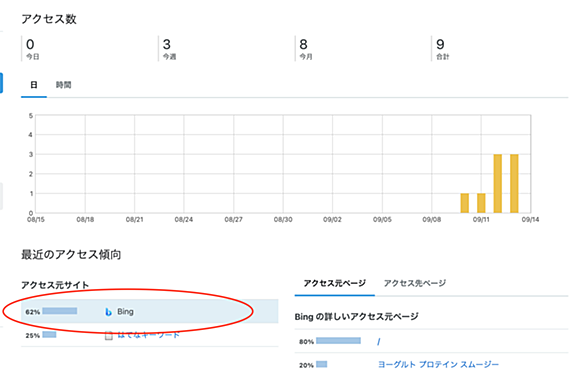
Task: Open the アクセス元ページ tab
Action: tap(334, 283)
